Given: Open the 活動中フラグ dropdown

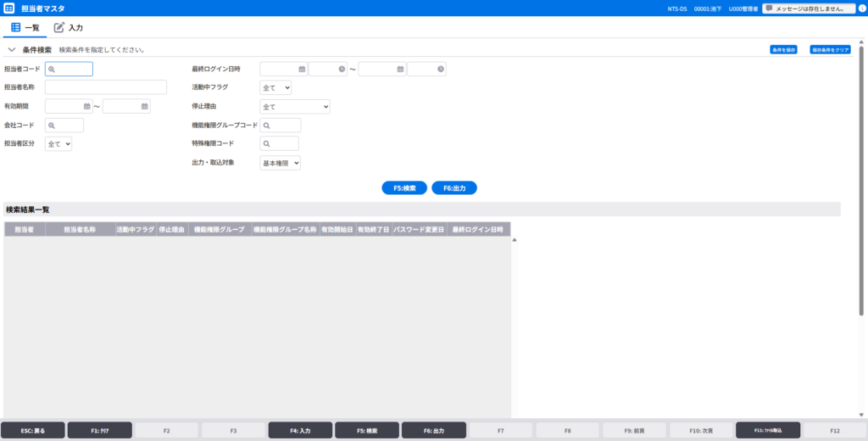Looking at the screenshot, I should tap(275, 87).
